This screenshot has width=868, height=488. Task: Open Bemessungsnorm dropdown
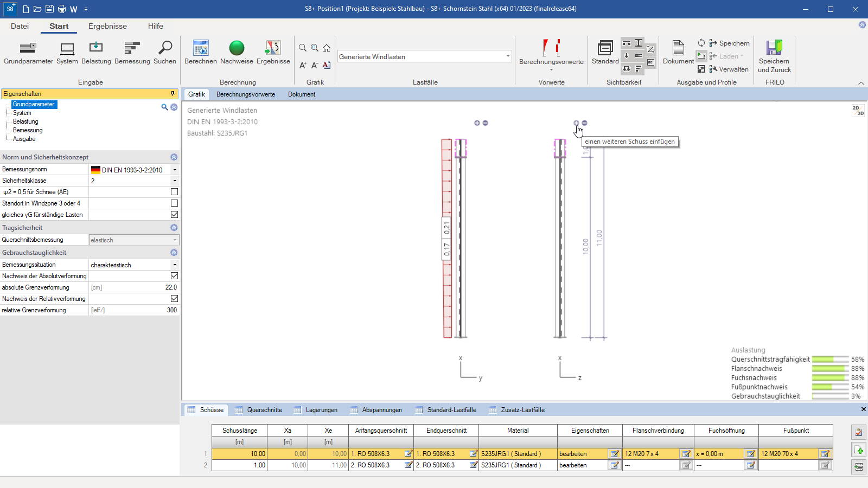tap(175, 170)
